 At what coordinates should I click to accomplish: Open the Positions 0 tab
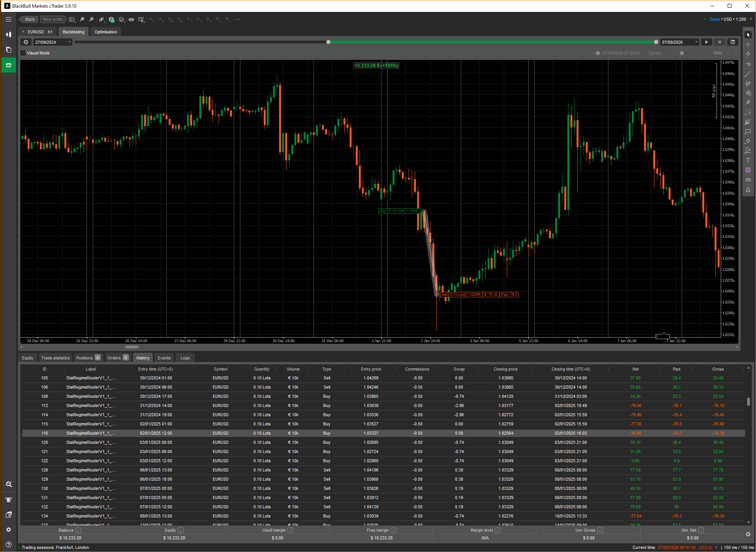[88, 358]
